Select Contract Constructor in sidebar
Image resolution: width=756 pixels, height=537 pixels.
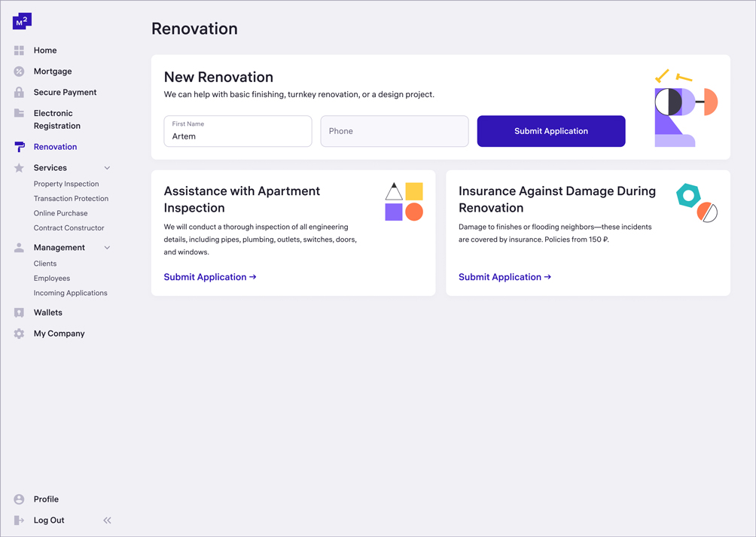[x=69, y=227]
